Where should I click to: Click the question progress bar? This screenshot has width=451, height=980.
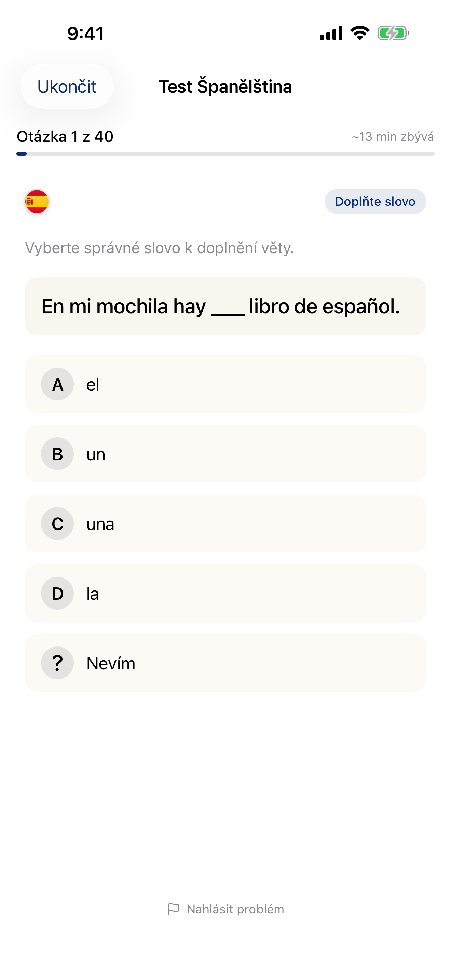(225, 154)
